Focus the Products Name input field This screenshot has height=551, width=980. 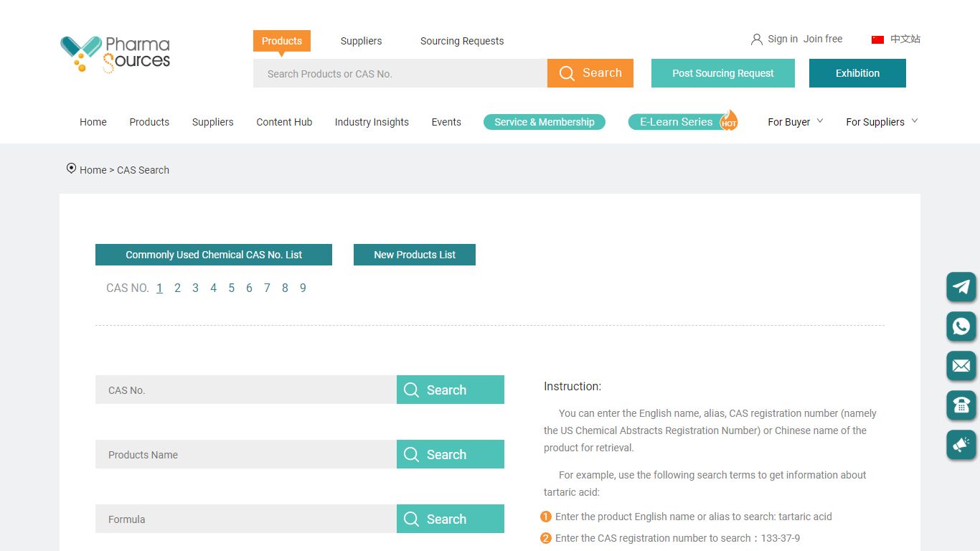coord(246,454)
